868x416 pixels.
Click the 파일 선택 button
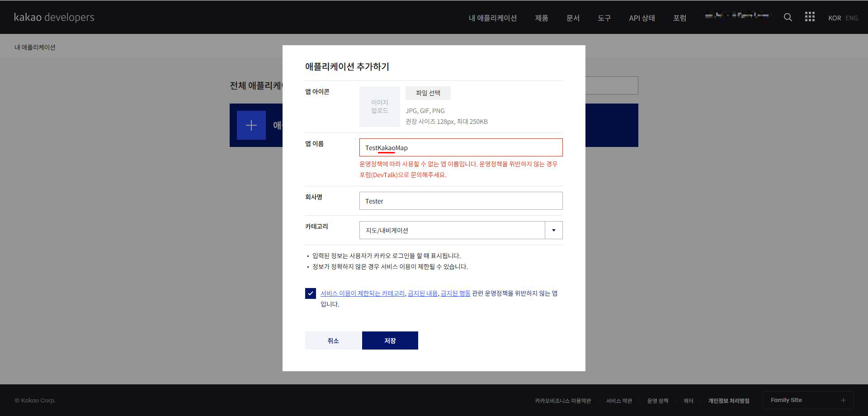click(x=428, y=93)
